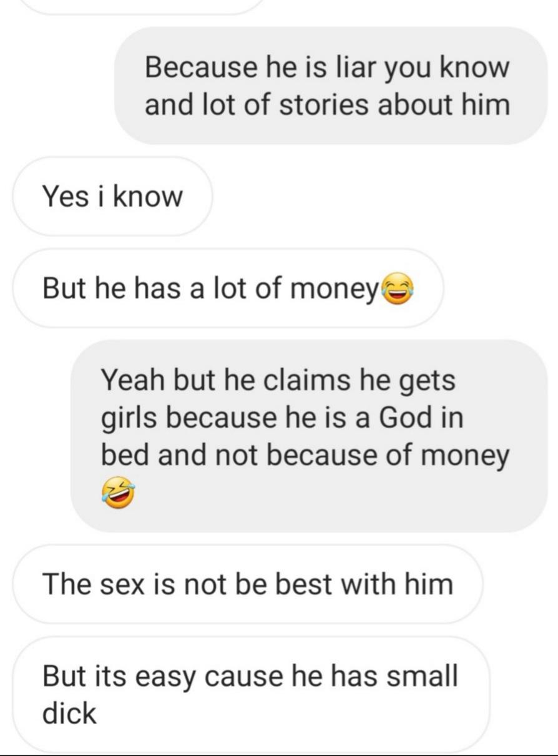Click the word "Yeah" in the gray bubble

130,380
